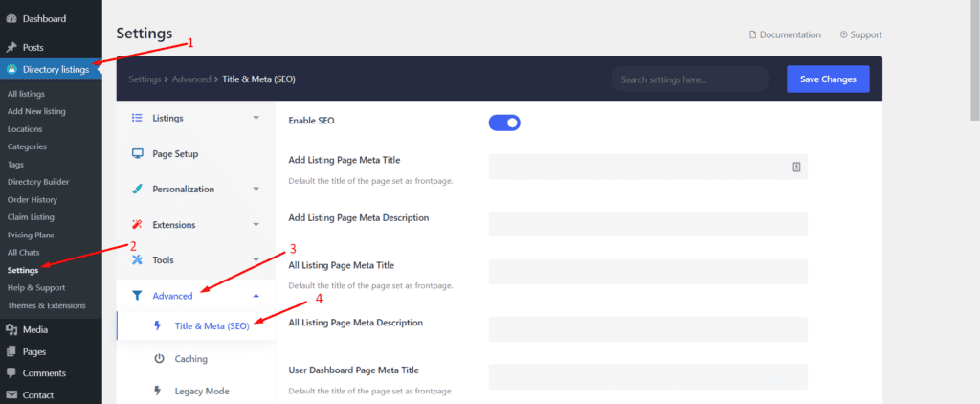Click the Page Setup monitor icon

[x=137, y=153]
